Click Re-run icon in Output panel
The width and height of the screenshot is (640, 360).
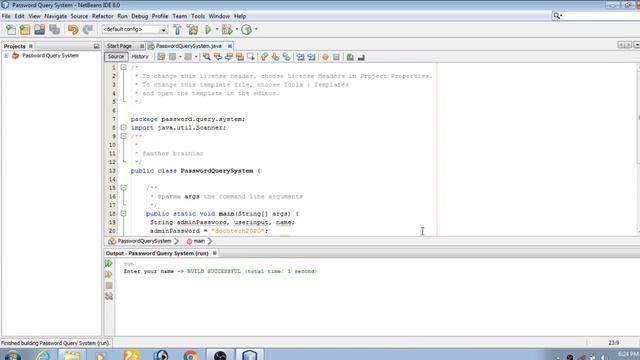click(x=109, y=264)
